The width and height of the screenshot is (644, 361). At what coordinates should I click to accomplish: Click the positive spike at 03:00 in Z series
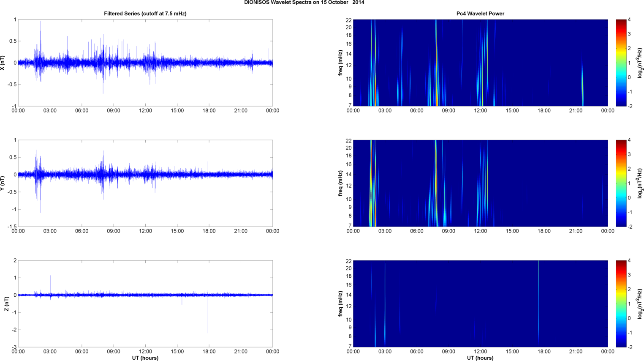click(x=51, y=284)
